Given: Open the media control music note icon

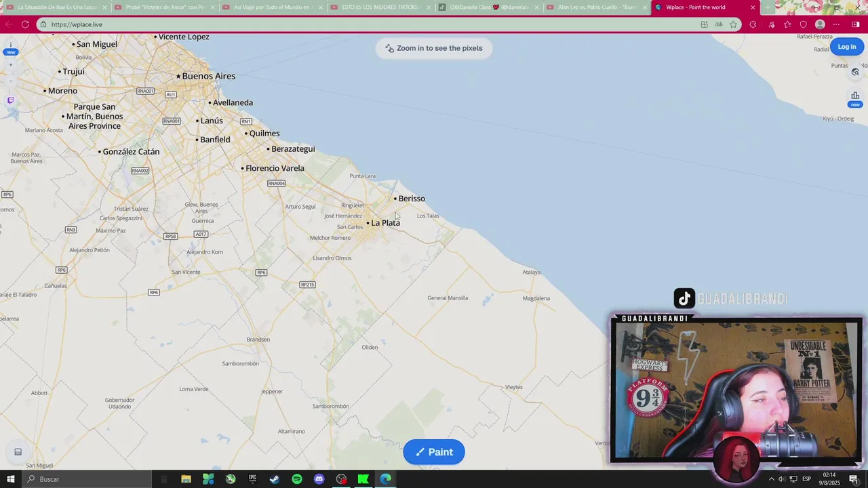Looking at the screenshot, I should click(772, 24).
